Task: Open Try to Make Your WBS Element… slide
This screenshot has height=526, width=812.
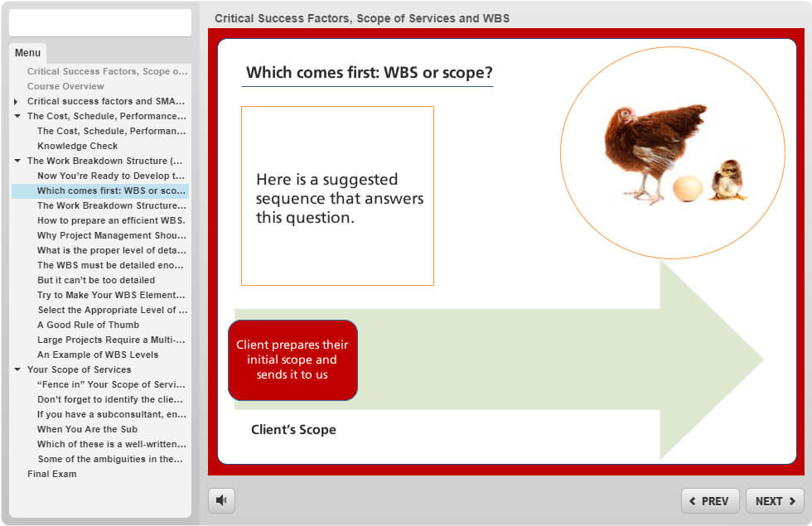Action: tap(111, 295)
